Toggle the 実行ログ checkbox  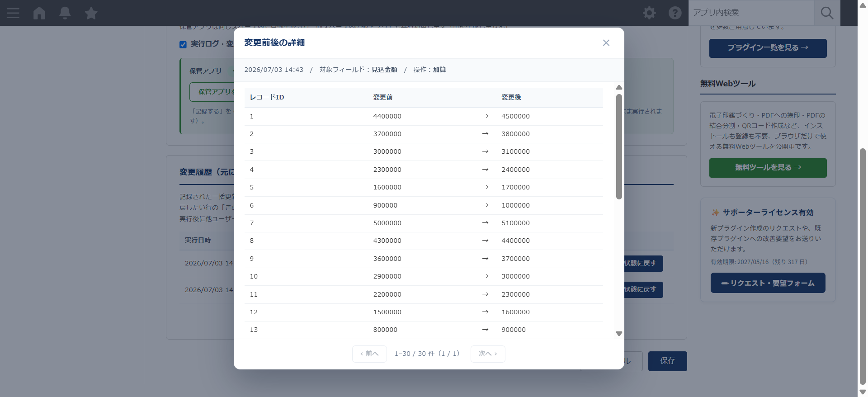(x=183, y=44)
